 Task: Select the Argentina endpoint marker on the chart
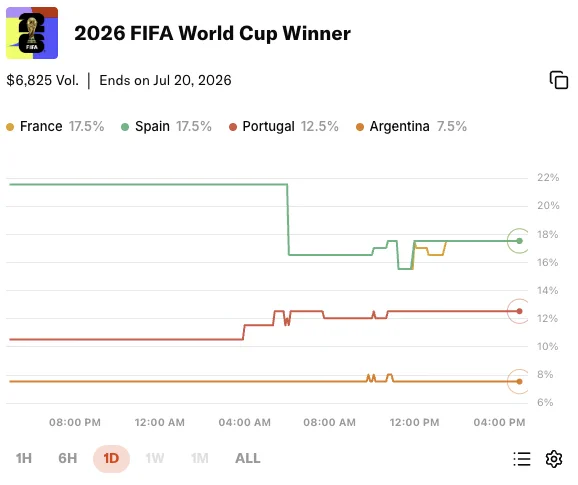point(519,382)
